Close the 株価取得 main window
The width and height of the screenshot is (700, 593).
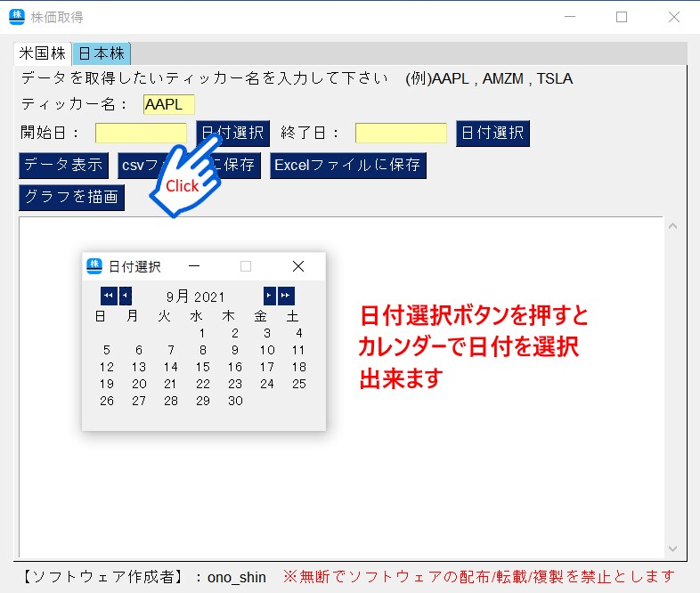click(674, 17)
